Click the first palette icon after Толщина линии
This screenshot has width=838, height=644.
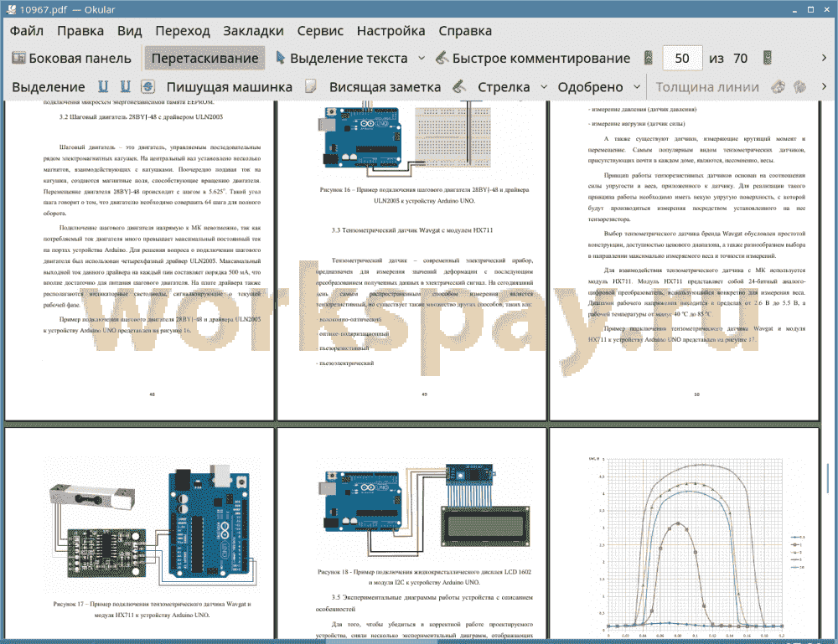coord(779,86)
